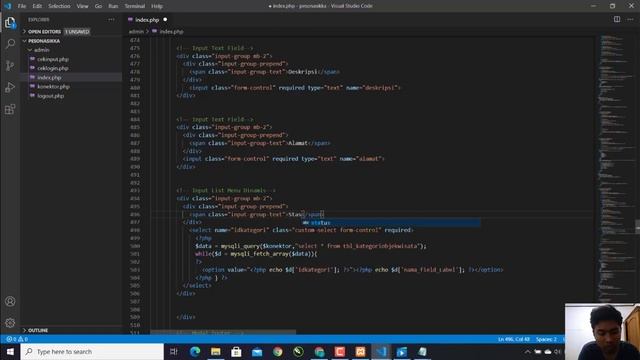Click the errors and warnings status indicator
Image resolution: width=640 pixels, height=360 pixels.
pyautogui.click(x=17, y=339)
